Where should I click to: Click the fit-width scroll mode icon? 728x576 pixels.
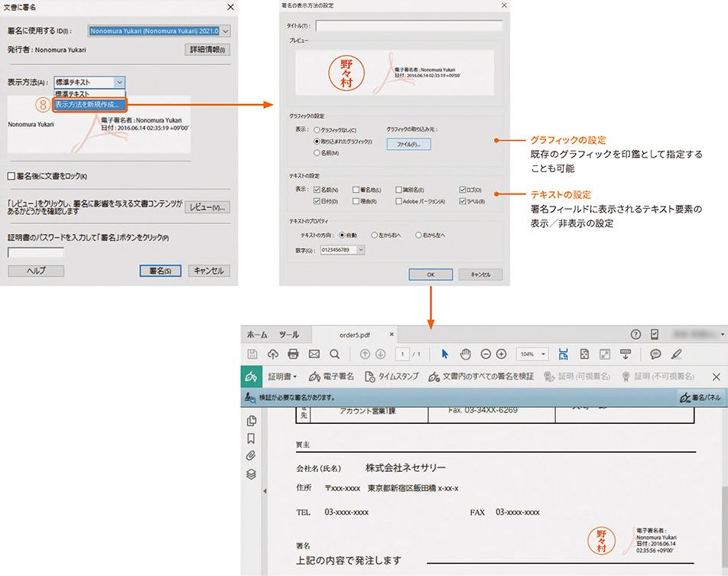(x=563, y=354)
